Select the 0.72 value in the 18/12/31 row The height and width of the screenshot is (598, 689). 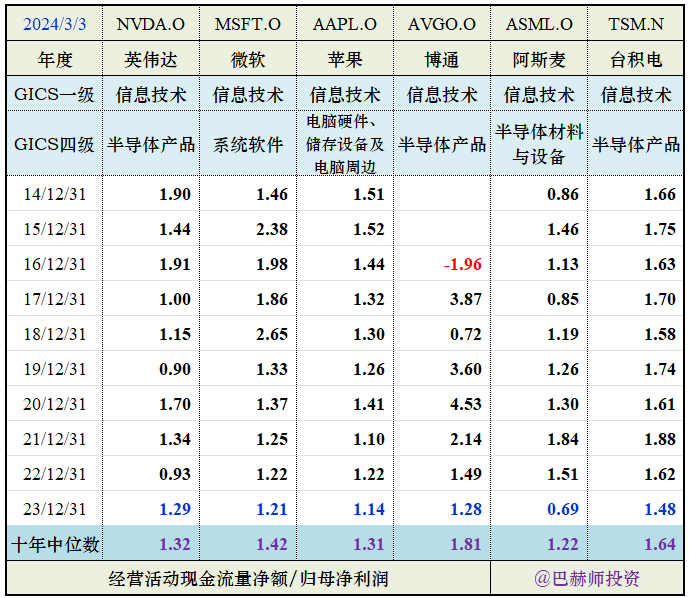pyautogui.click(x=466, y=334)
